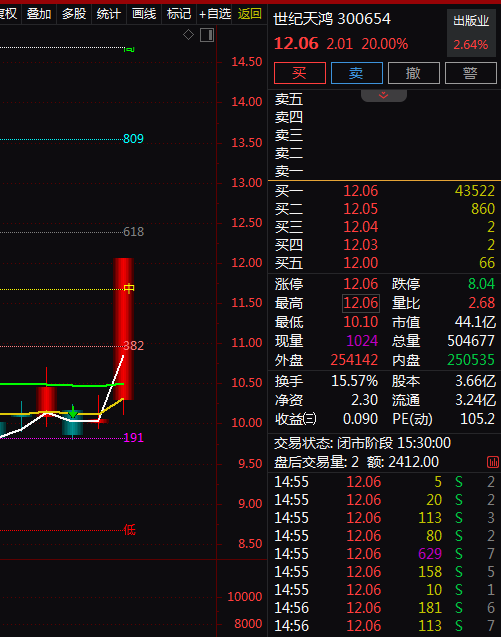
Task: Click the 382 Fibonacci level label
Action: pyautogui.click(x=133, y=346)
